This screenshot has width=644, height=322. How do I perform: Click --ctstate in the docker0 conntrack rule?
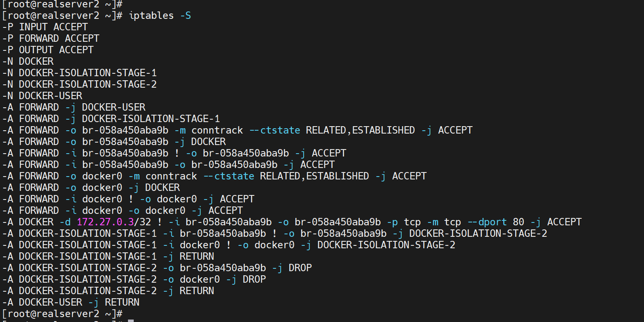click(229, 176)
